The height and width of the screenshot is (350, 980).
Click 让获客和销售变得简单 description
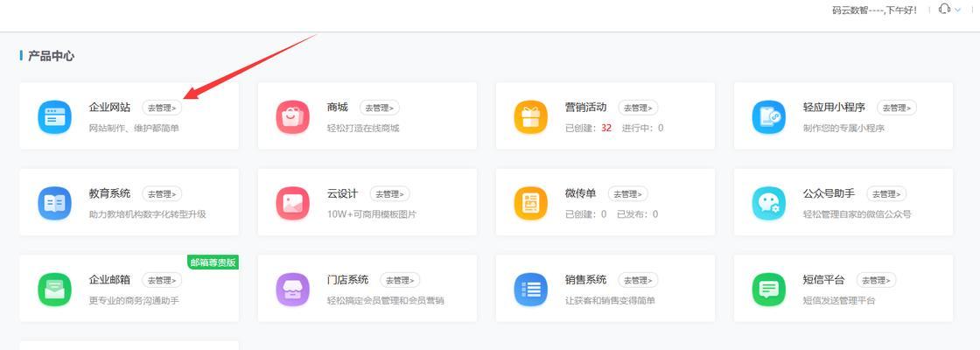click(x=610, y=301)
